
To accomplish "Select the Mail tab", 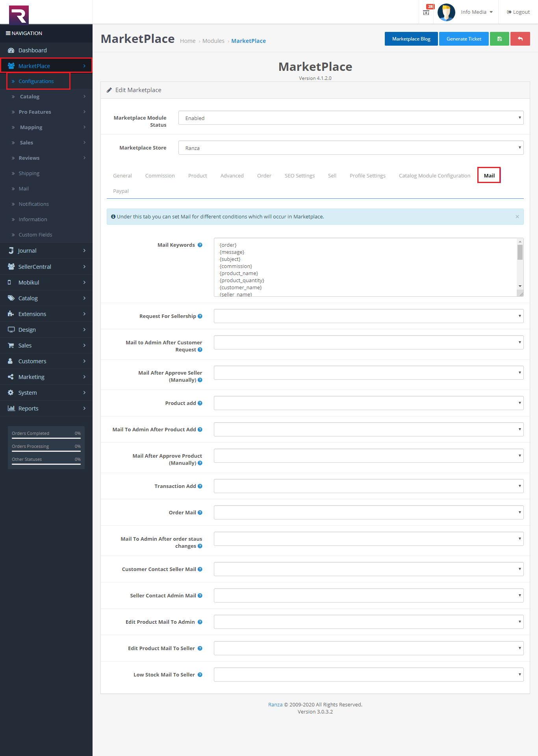I will 489,176.
